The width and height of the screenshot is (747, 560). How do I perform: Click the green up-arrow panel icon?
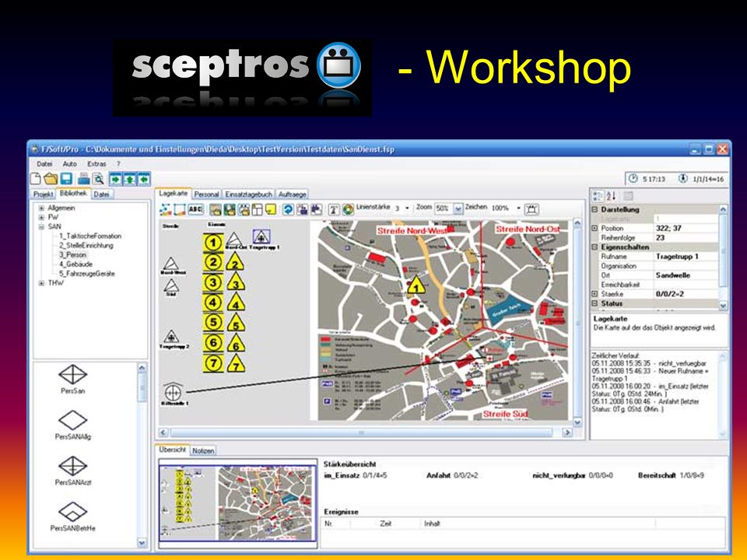(130, 179)
